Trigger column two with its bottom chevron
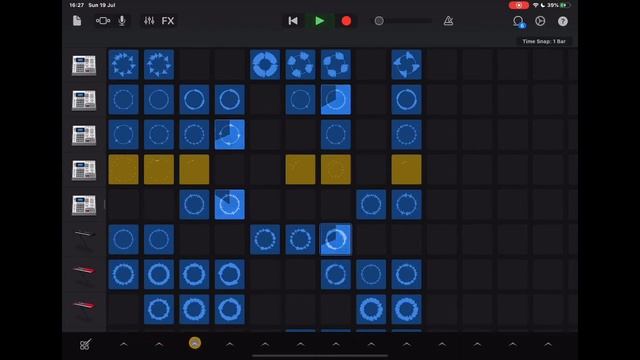The image size is (640, 360). coord(159,345)
